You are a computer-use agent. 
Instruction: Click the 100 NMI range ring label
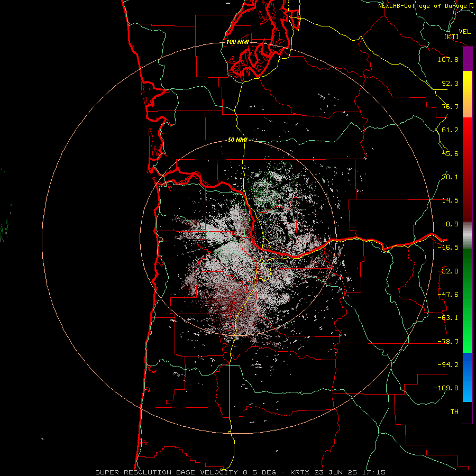point(237,42)
